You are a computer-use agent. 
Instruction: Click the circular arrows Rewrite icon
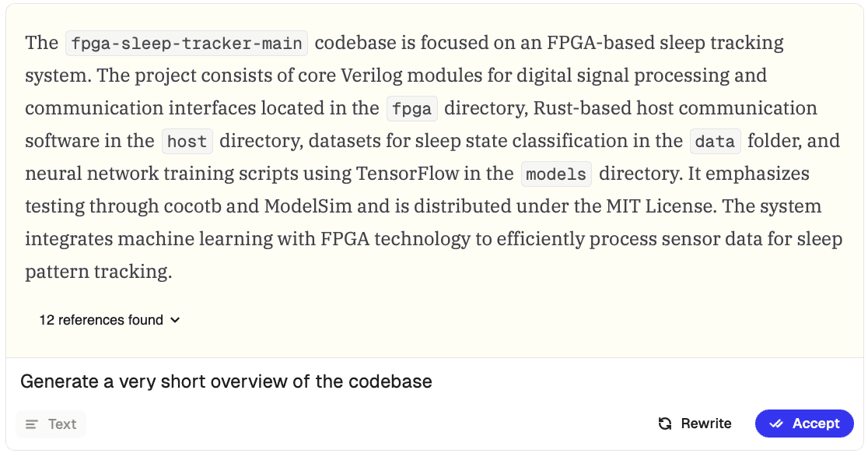click(x=665, y=424)
